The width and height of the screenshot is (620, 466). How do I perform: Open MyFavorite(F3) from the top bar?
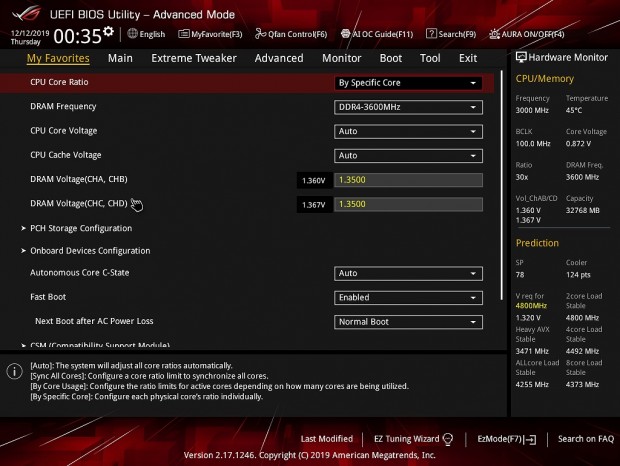pos(210,34)
